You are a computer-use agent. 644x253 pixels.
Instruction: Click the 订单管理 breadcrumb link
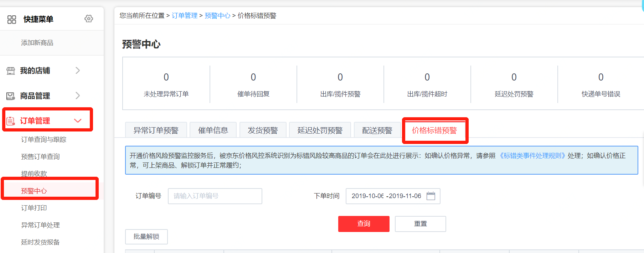(x=185, y=16)
